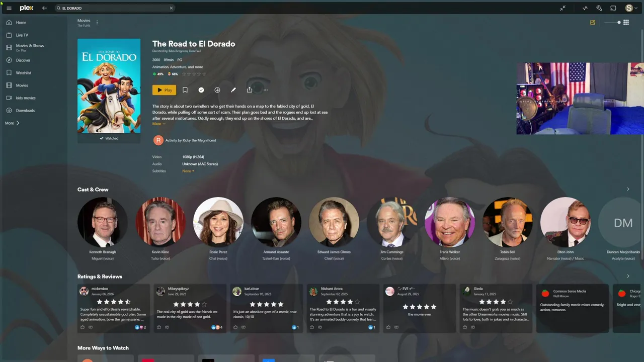Share the movie with the share icon

coord(250,90)
